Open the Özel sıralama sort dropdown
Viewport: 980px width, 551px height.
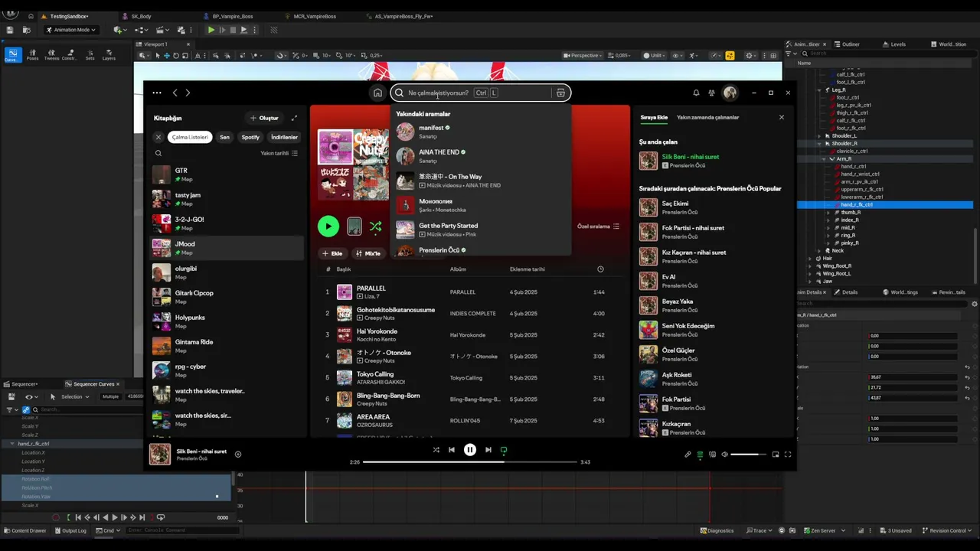[x=599, y=227]
